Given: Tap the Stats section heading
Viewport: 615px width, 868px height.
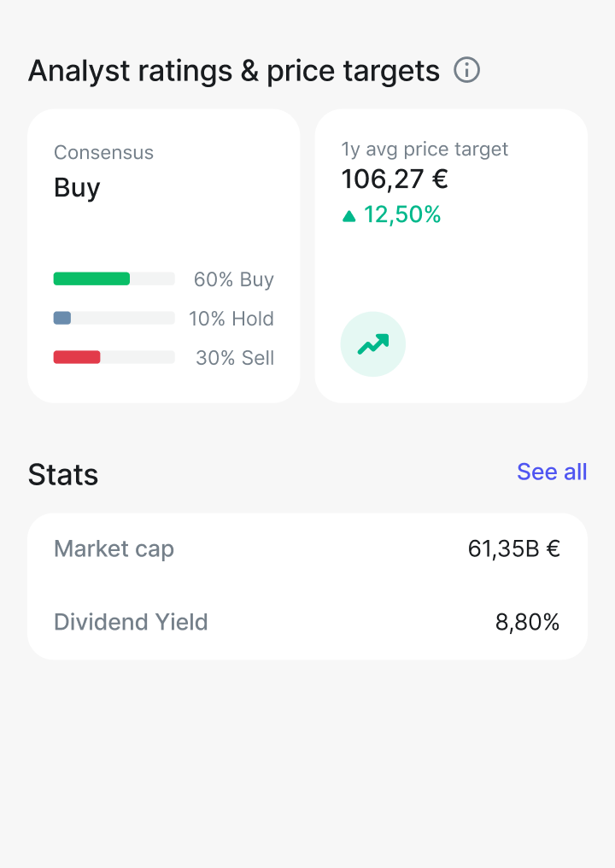Looking at the screenshot, I should click(63, 474).
